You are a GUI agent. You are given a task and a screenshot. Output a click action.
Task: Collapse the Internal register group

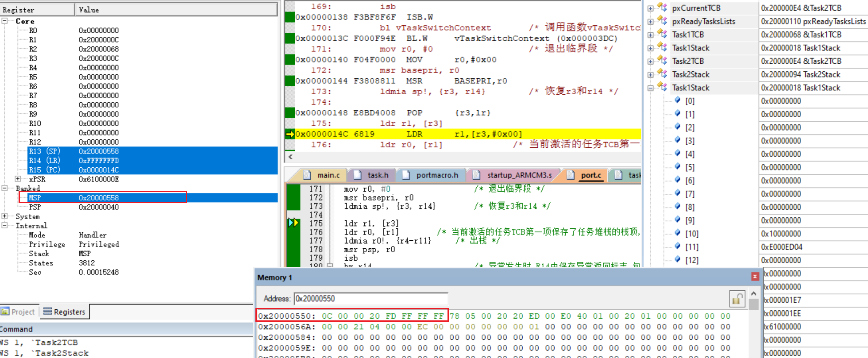pos(4,225)
